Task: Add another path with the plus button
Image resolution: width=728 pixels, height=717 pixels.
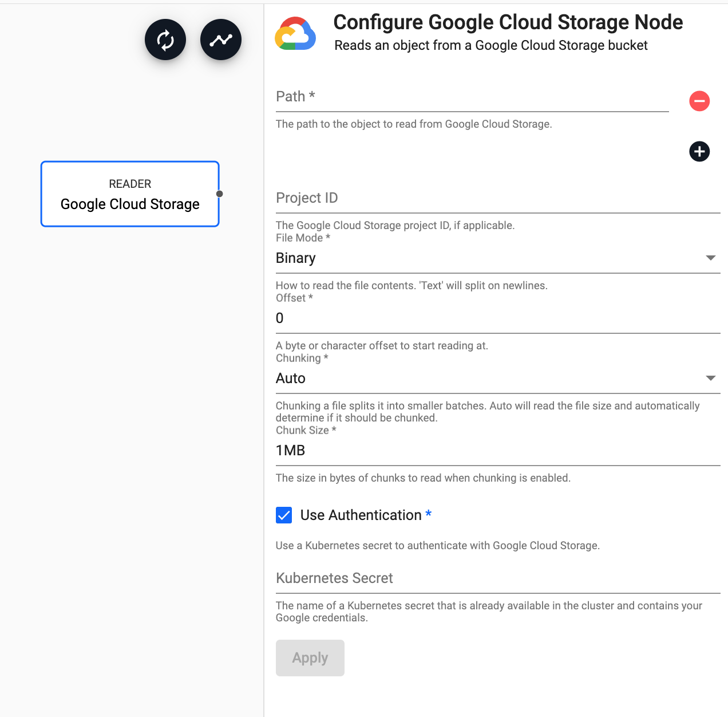Action: (x=699, y=152)
